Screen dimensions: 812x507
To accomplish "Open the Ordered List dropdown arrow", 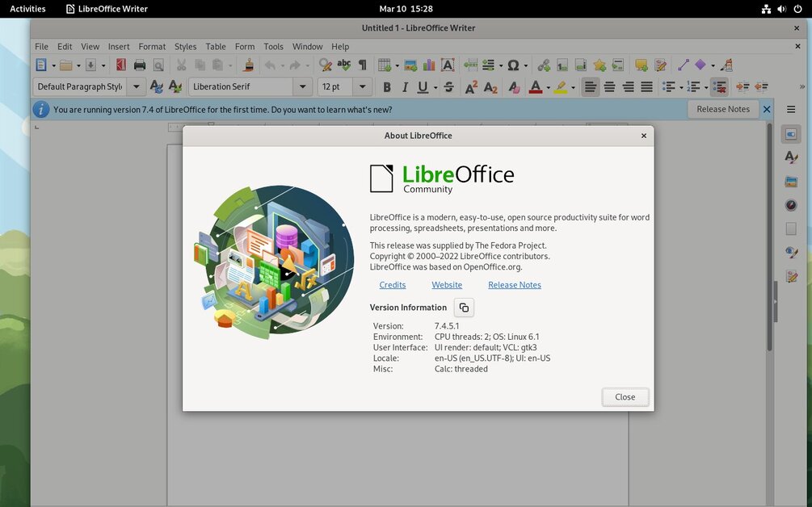I will click(706, 87).
